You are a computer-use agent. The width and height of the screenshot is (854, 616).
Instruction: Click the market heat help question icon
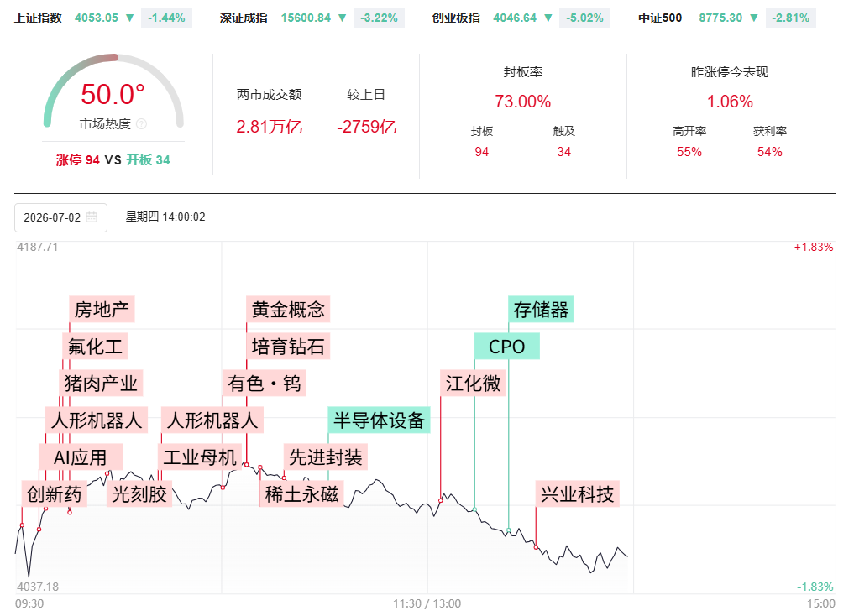point(141,124)
